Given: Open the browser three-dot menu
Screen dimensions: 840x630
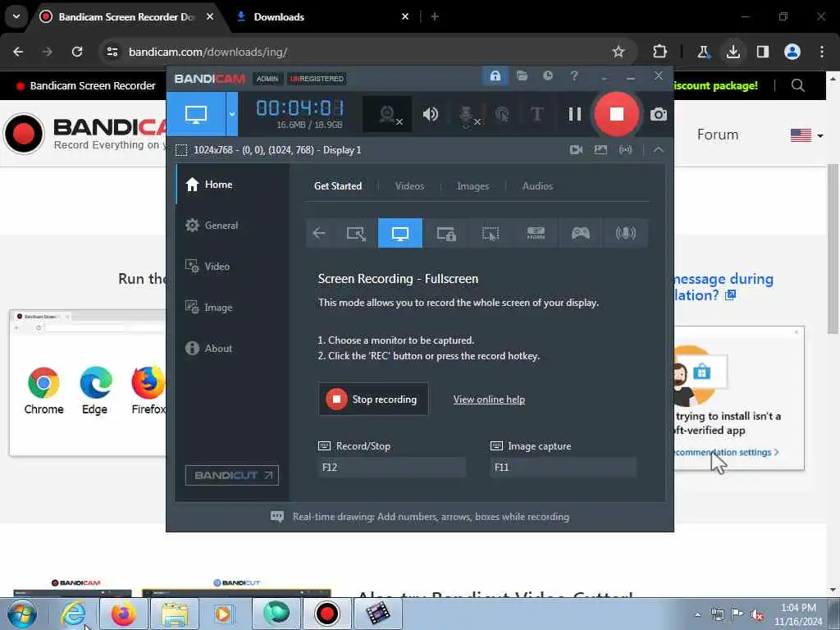Looking at the screenshot, I should click(822, 52).
